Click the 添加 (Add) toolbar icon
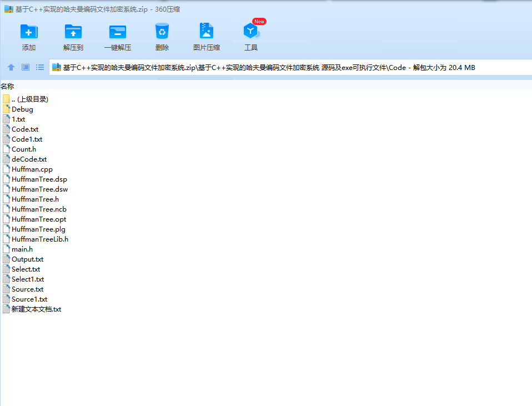Screen dimensions: 532x406 click(29, 32)
